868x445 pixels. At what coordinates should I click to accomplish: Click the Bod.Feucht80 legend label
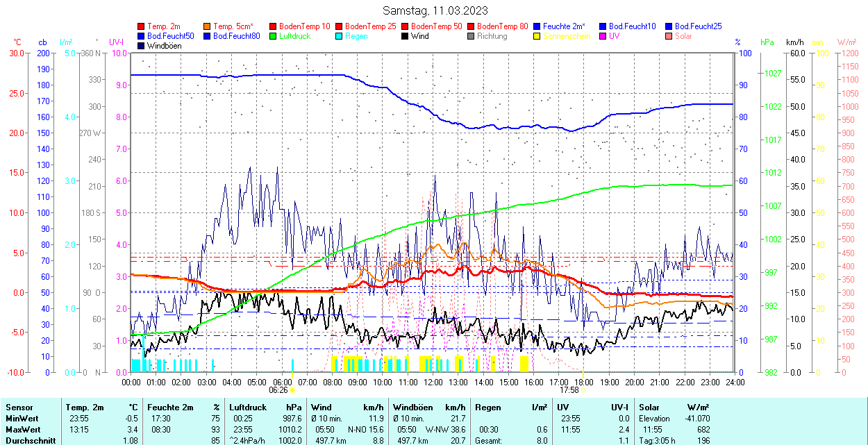pyautogui.click(x=236, y=36)
